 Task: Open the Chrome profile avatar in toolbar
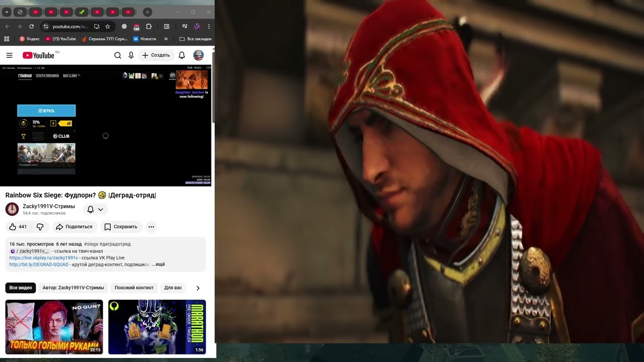coord(197,27)
